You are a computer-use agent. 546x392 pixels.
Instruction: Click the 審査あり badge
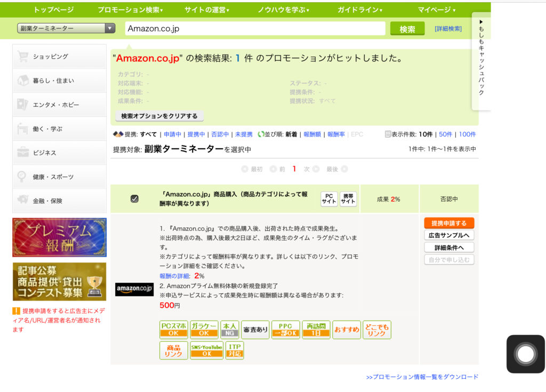pos(255,330)
